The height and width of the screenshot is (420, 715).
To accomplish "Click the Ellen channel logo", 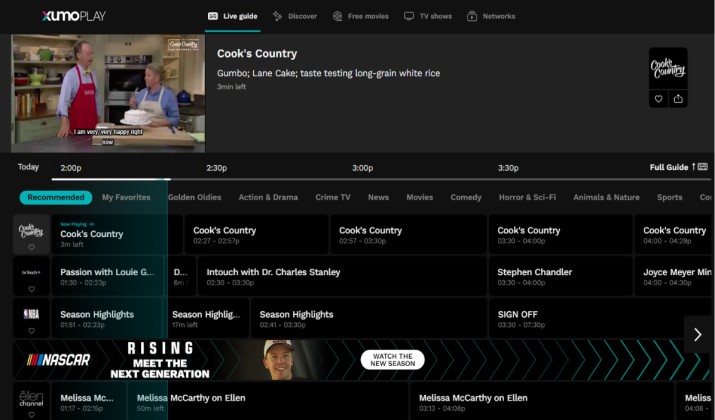I will pos(31,398).
